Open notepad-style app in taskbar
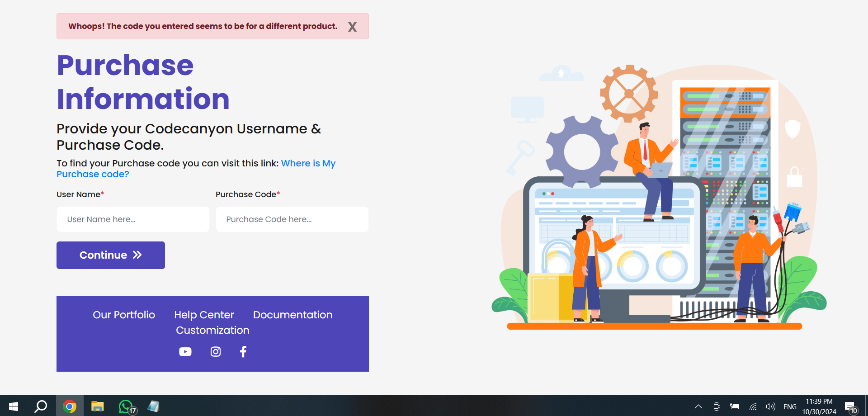868x416 pixels. [153, 406]
